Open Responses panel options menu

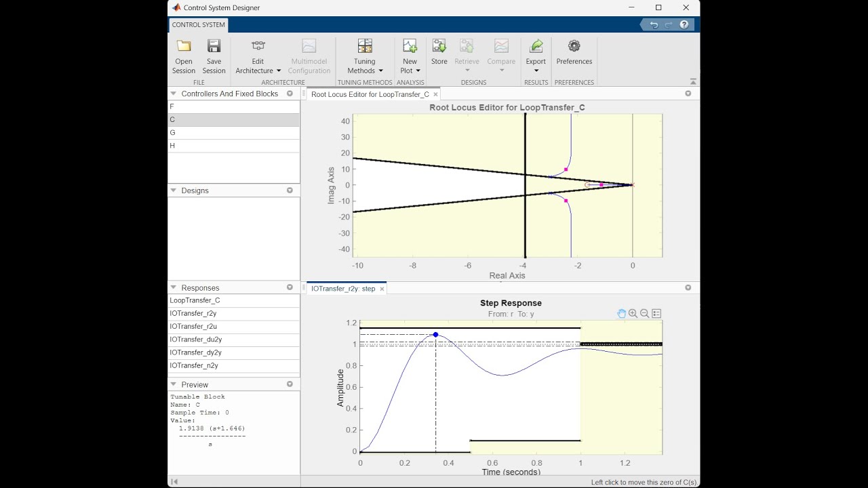(290, 287)
